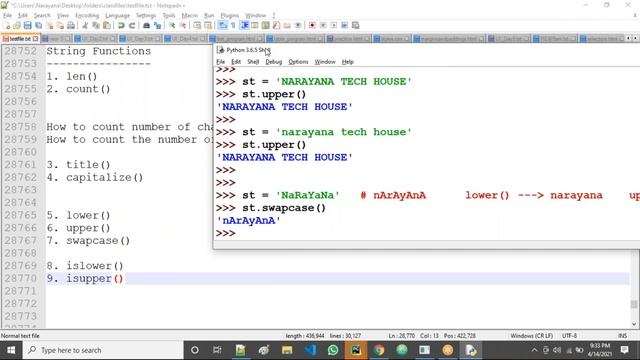Click the Open file toolbar icon
Image resolution: width=640 pixels, height=360 pixels.
click(x=17, y=25)
